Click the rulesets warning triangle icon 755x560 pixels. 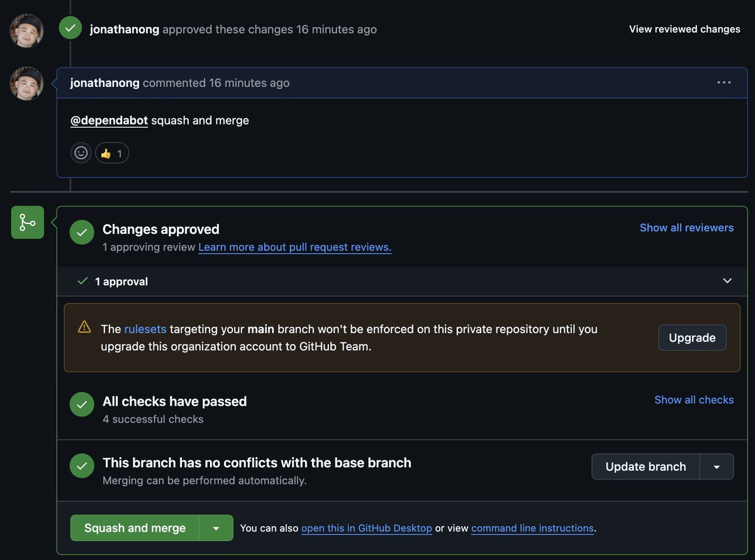(84, 327)
